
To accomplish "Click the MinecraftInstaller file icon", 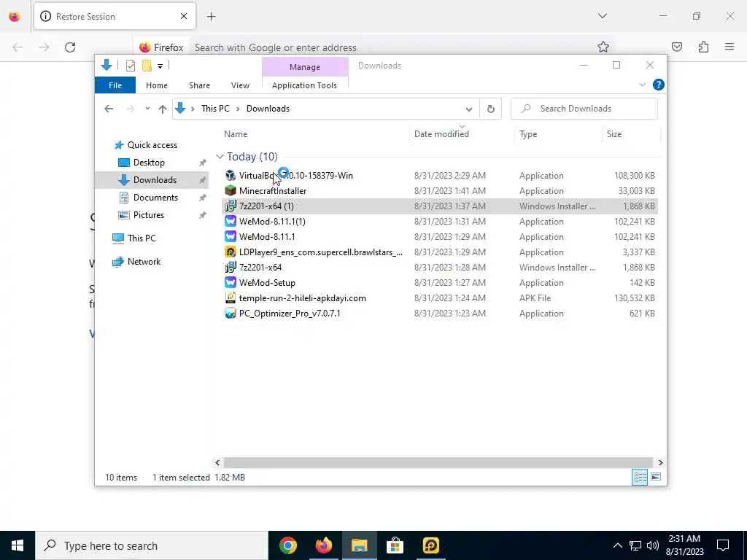I will [x=231, y=191].
